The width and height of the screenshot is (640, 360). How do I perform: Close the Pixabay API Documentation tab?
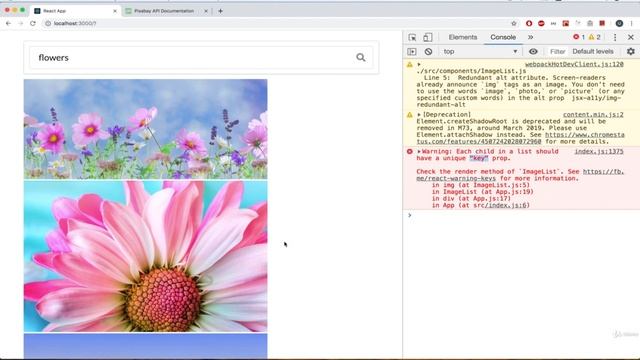(206, 11)
